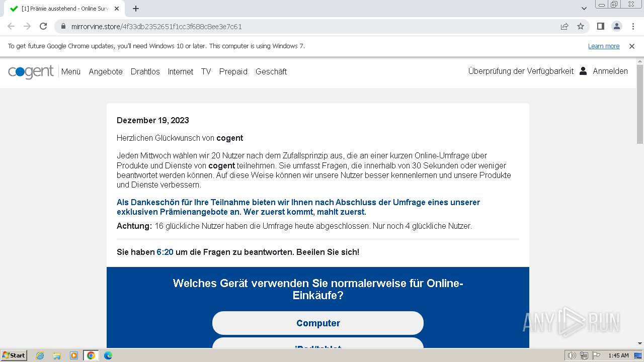Open the Windows Start button

point(14,355)
